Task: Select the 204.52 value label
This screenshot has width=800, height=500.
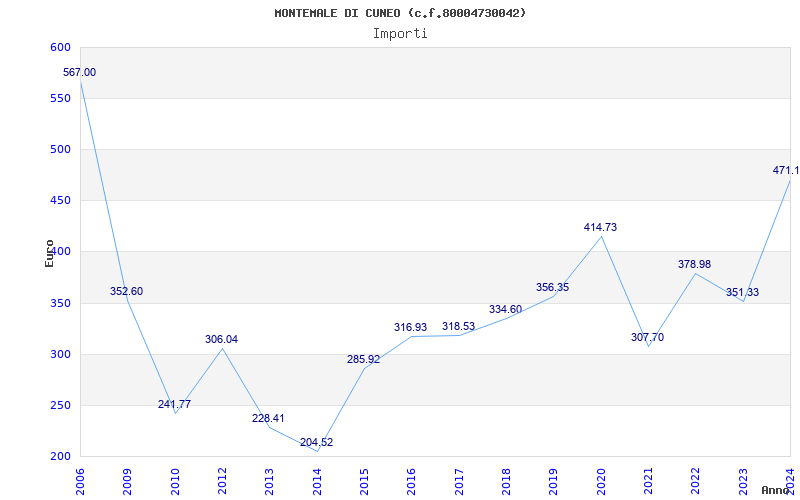Action: pos(316,442)
